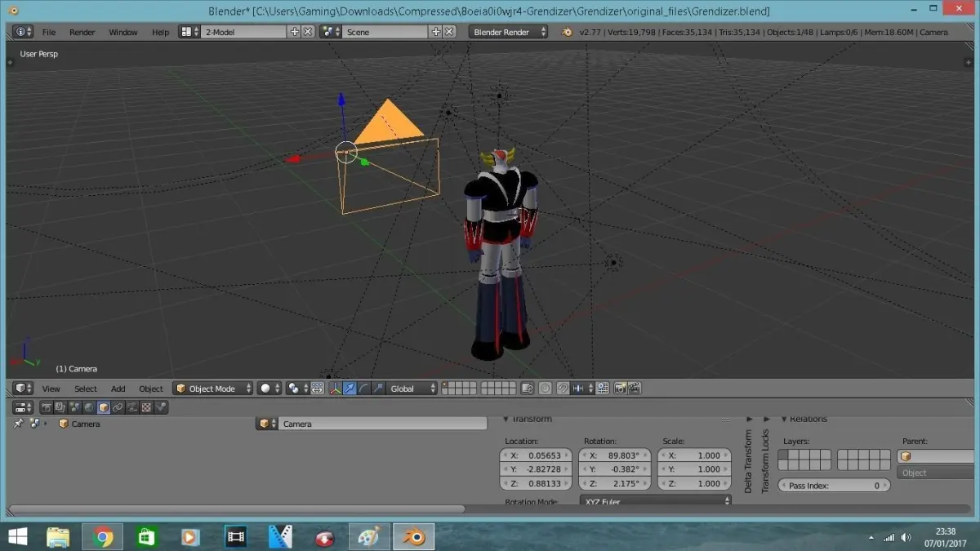Click the second layer grid in the viewport header
Viewport: 980px width, 551px height.
(498, 389)
